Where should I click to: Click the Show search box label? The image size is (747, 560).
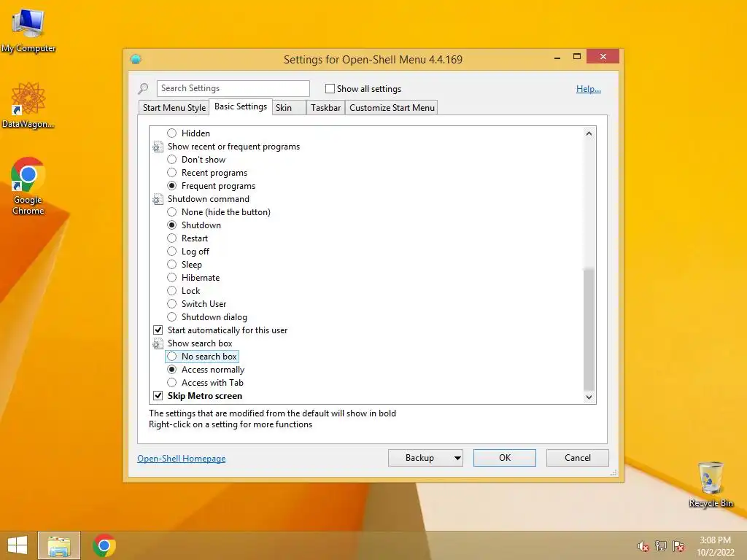pos(200,343)
